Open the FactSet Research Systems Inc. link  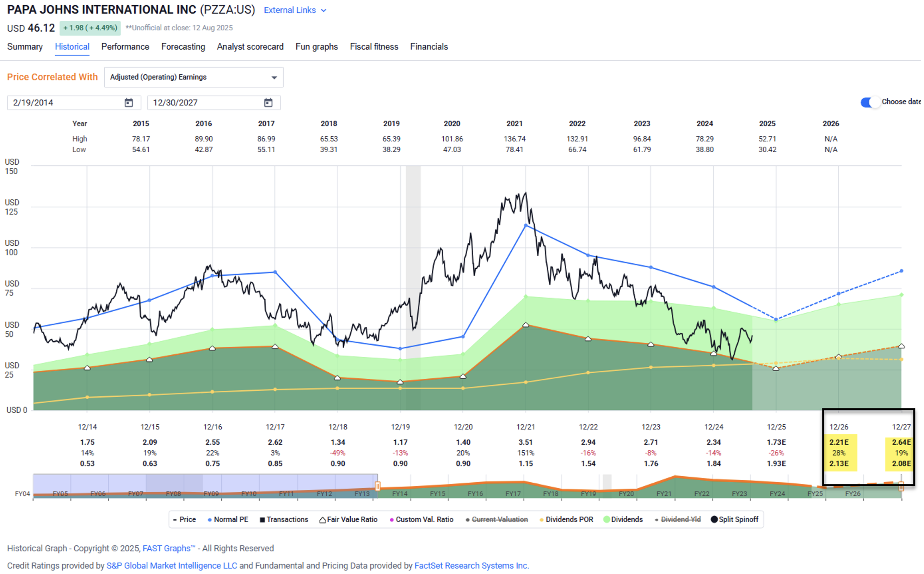tap(472, 565)
